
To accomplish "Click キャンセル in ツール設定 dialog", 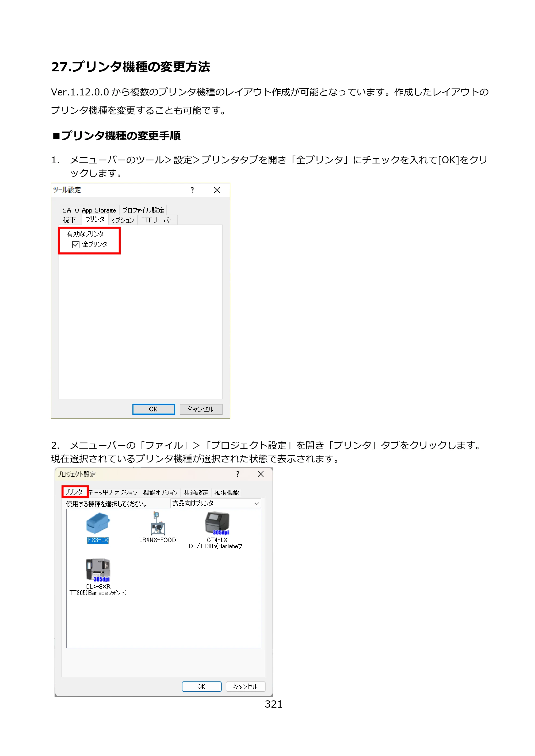I will point(201,409).
